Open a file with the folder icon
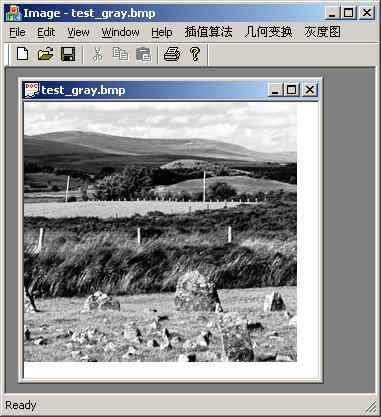Screen dimensions: 381x417 (45, 54)
